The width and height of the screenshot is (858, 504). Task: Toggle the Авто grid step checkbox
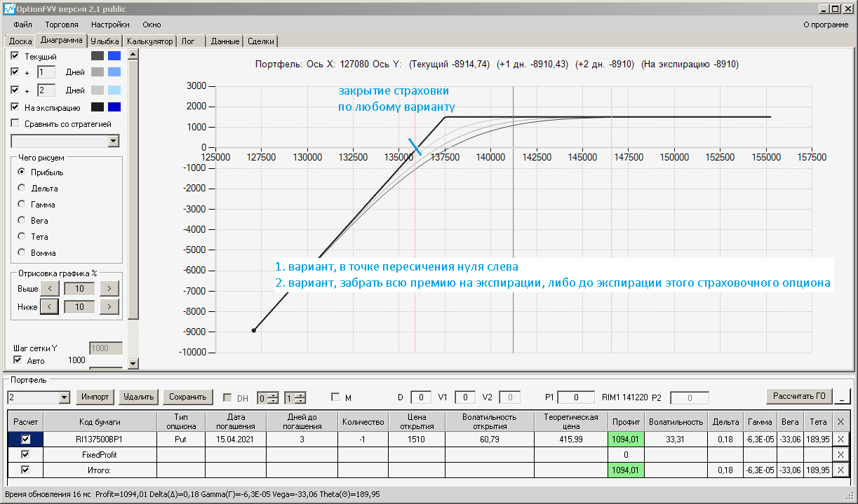(18, 360)
